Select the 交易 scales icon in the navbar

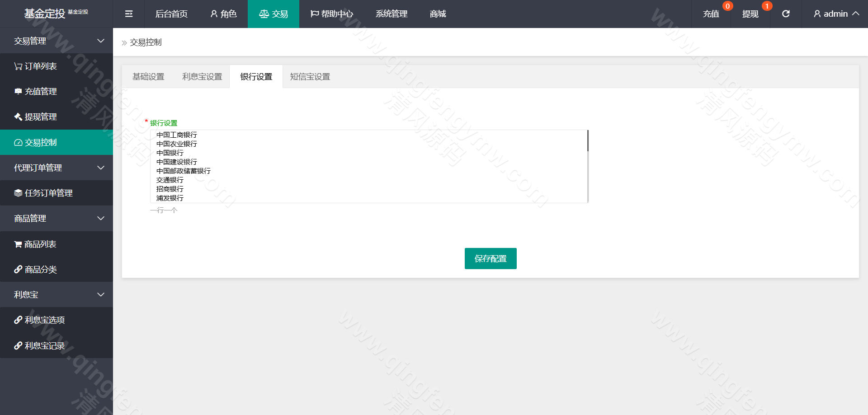(273, 14)
